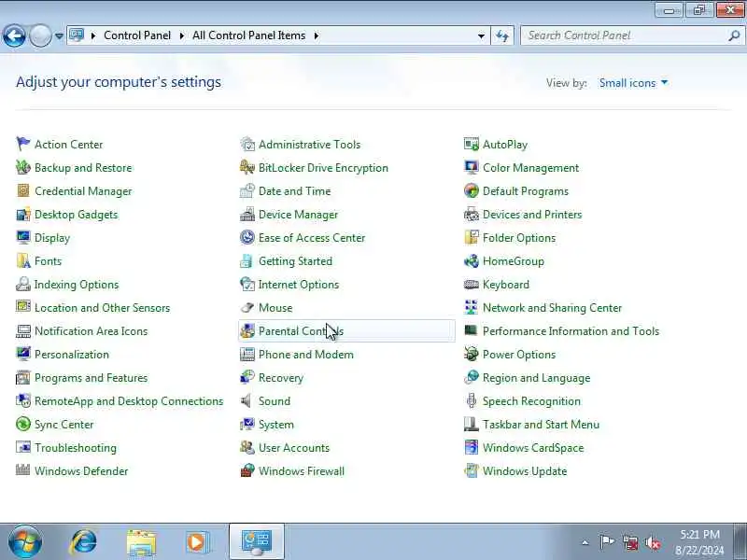Open the Windows CardSpace link
The image size is (747, 560).
pyautogui.click(x=533, y=448)
